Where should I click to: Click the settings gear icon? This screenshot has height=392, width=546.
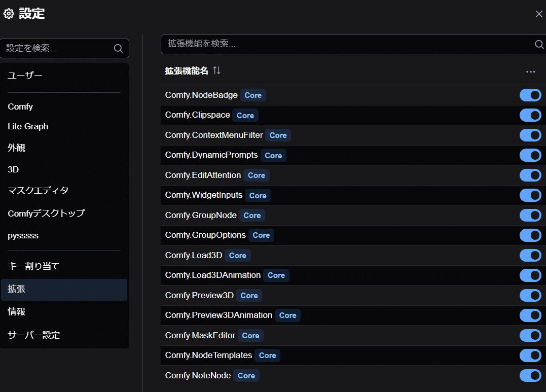tap(8, 14)
